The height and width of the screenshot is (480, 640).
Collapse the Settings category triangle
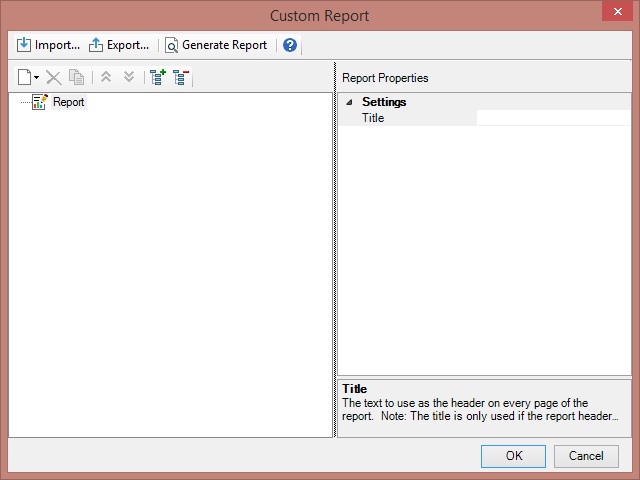pyautogui.click(x=349, y=102)
